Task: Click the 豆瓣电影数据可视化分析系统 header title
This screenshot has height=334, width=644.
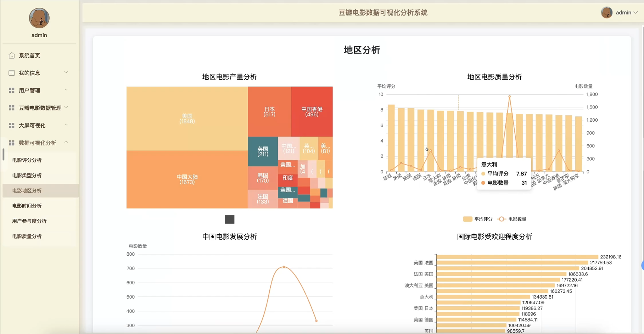Action: coord(383,13)
